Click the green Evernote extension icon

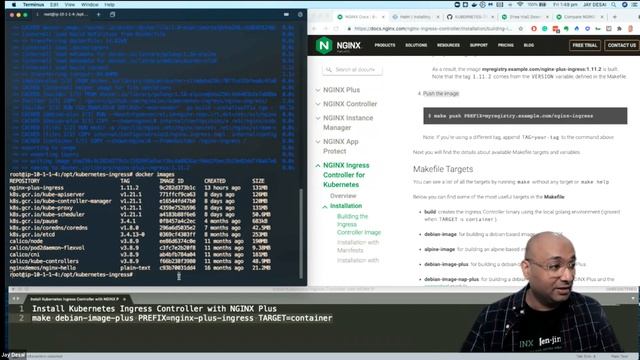(566, 29)
